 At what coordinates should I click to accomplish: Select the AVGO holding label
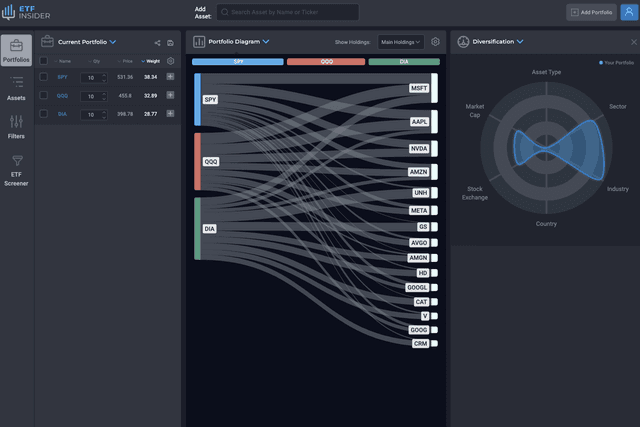(419, 243)
